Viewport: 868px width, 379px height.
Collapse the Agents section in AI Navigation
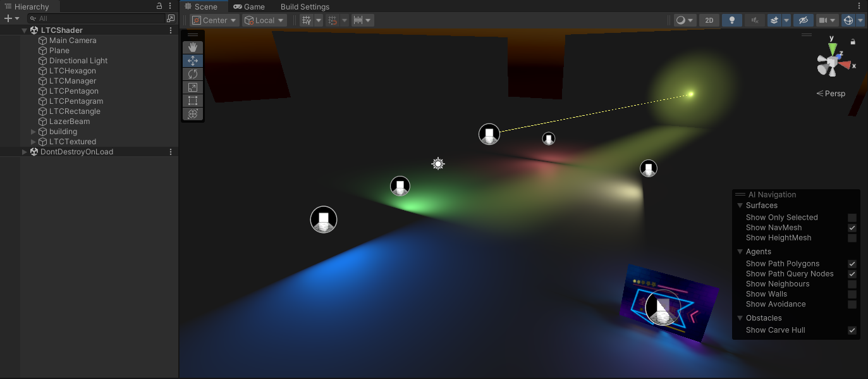click(x=740, y=252)
